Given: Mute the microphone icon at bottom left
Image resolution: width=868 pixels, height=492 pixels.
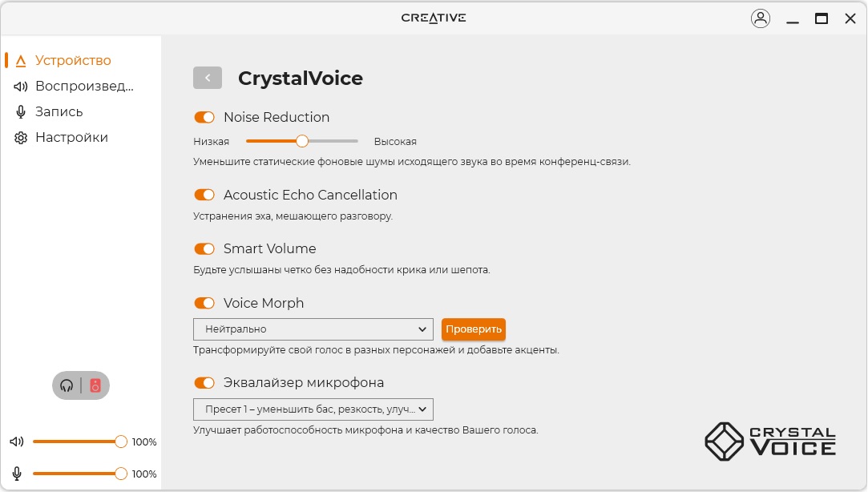Looking at the screenshot, I should [x=17, y=474].
